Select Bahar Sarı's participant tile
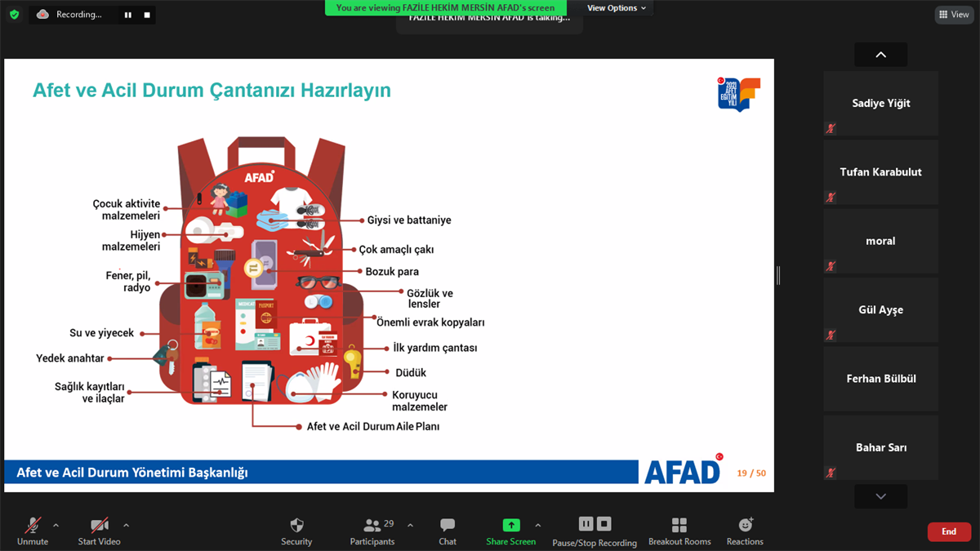This screenshot has width=980, height=551. point(881,447)
